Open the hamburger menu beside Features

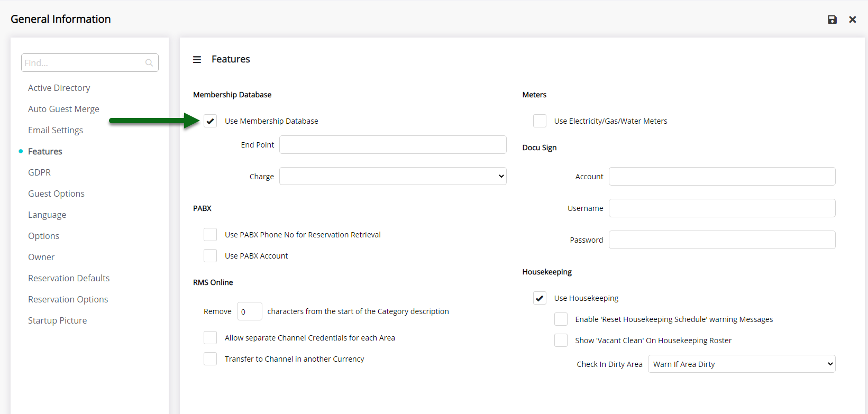pyautogui.click(x=197, y=60)
